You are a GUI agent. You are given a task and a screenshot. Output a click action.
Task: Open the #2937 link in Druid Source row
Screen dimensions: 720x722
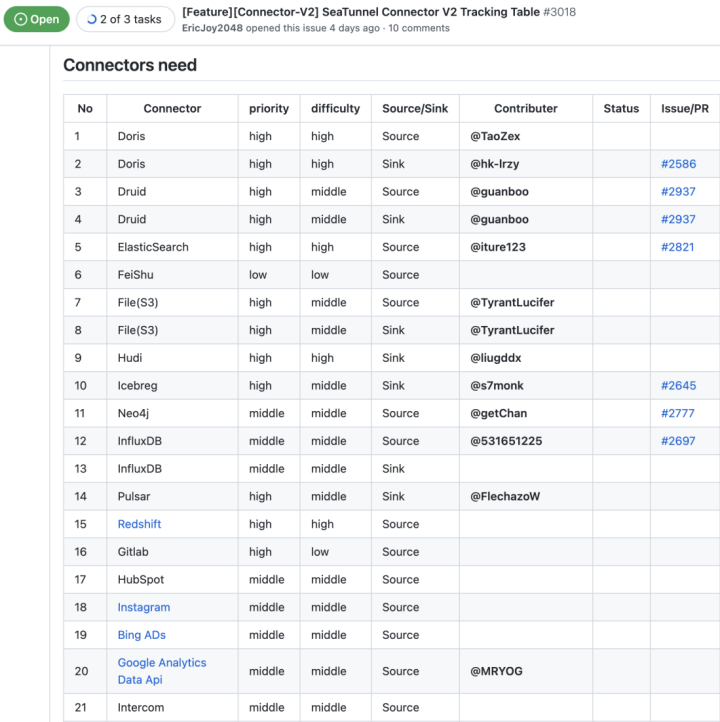pyautogui.click(x=678, y=192)
